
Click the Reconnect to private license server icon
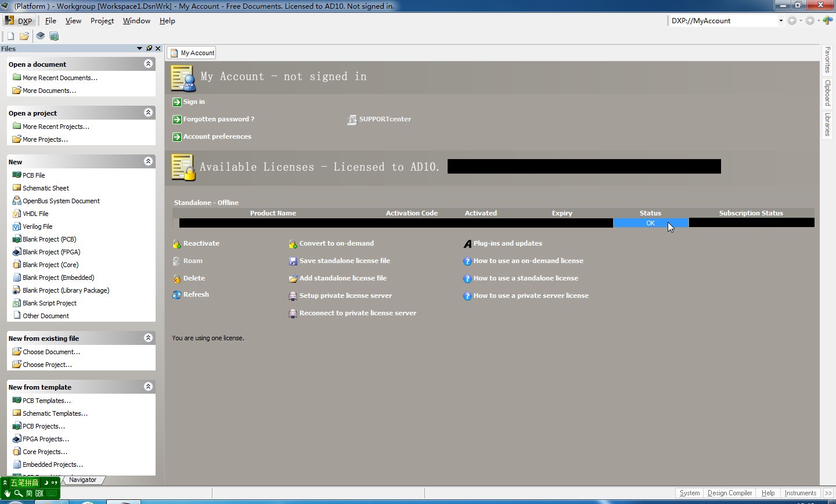click(x=293, y=314)
